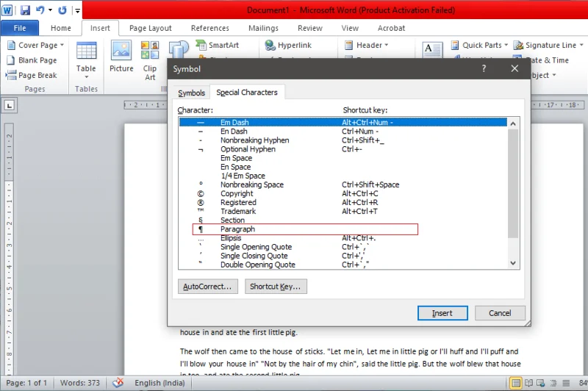Open the Table insert menu
The height and width of the screenshot is (391, 588).
pos(86,60)
